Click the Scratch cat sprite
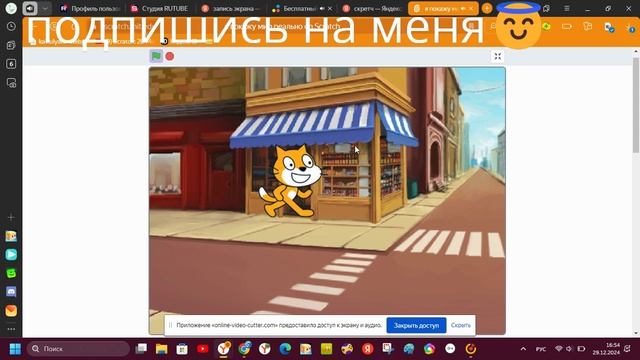Screen dimensions: 640x360 pyautogui.click(x=290, y=181)
